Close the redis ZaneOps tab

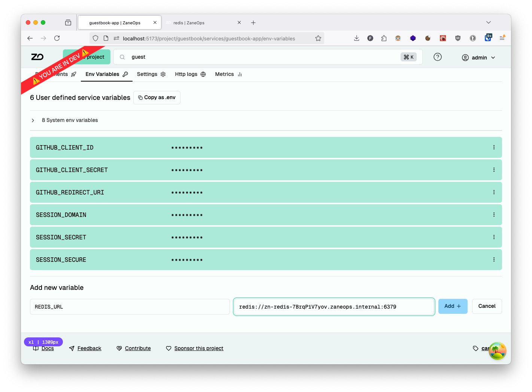(x=239, y=22)
